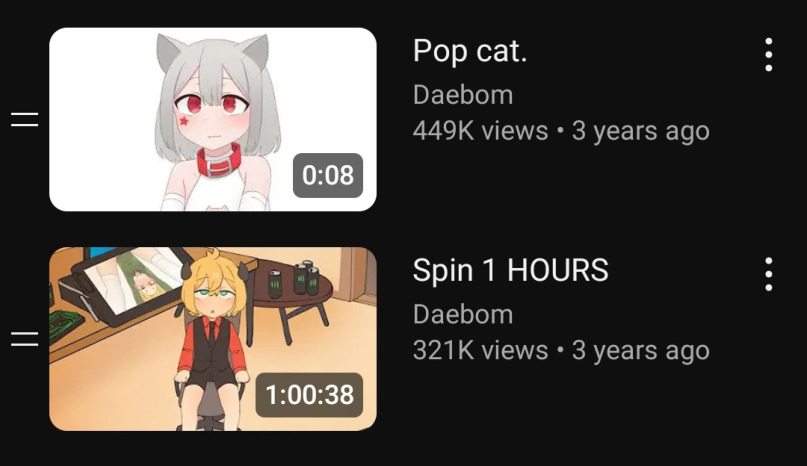Open more options for Pop cat. video
Screen dimensions: 807x466
[x=768, y=55]
